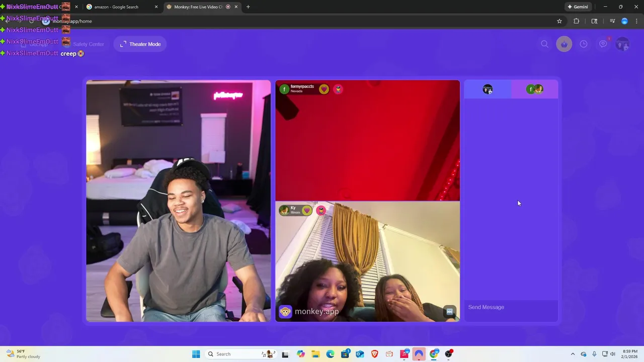This screenshot has width=644, height=362.
Task: Open the premium crown icon
Action: pyautogui.click(x=564, y=44)
